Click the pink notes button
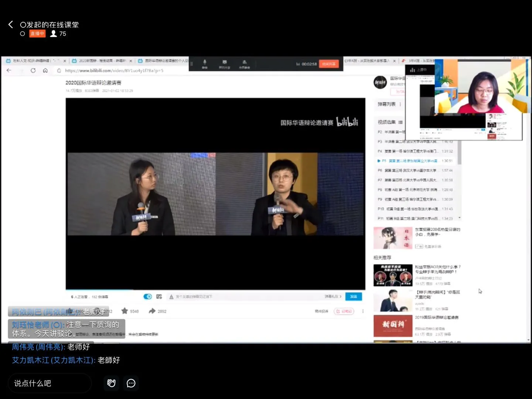The image size is (532, 399). (x=344, y=311)
